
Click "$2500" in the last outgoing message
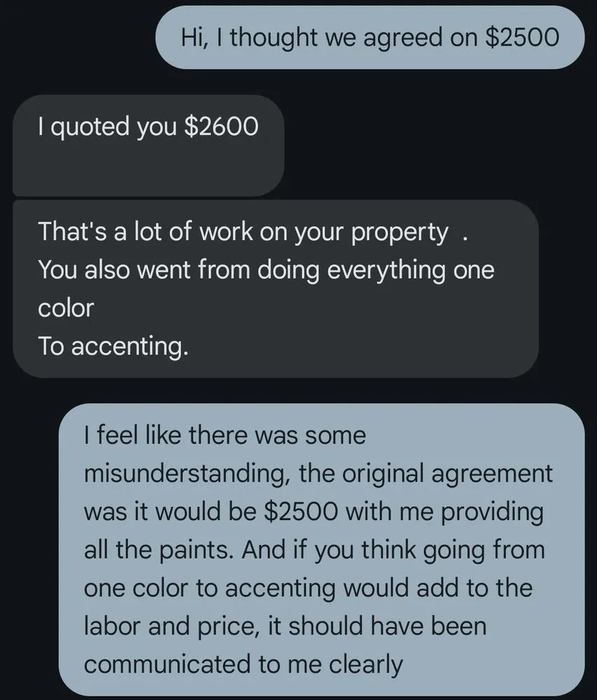(x=300, y=512)
